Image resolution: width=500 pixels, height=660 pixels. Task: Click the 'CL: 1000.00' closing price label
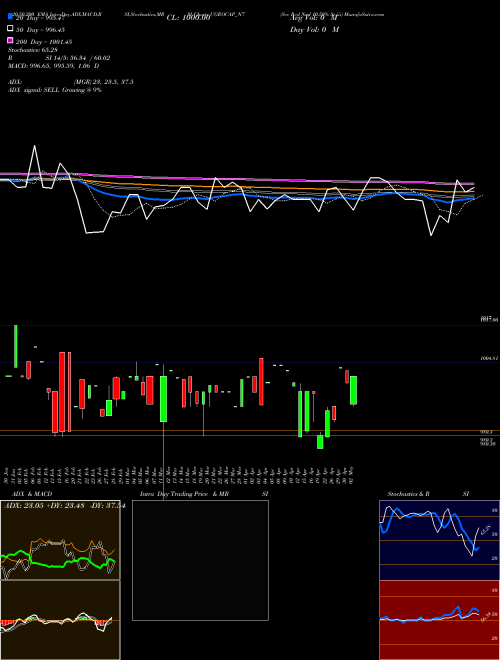tap(188, 18)
